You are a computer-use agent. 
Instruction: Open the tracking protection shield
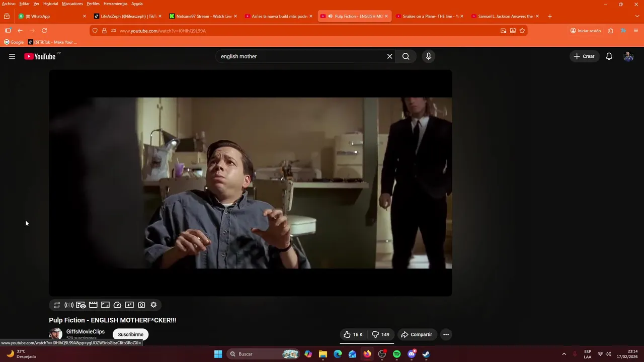click(95, 31)
